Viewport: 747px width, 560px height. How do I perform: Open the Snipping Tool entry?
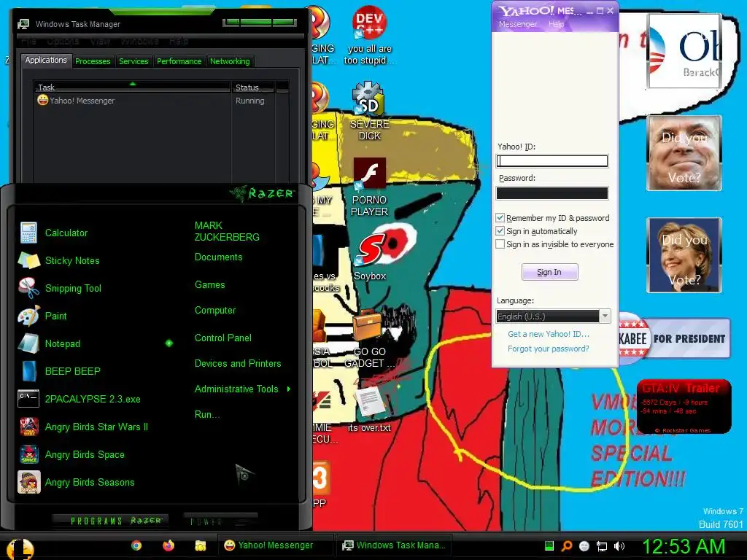click(x=60, y=288)
